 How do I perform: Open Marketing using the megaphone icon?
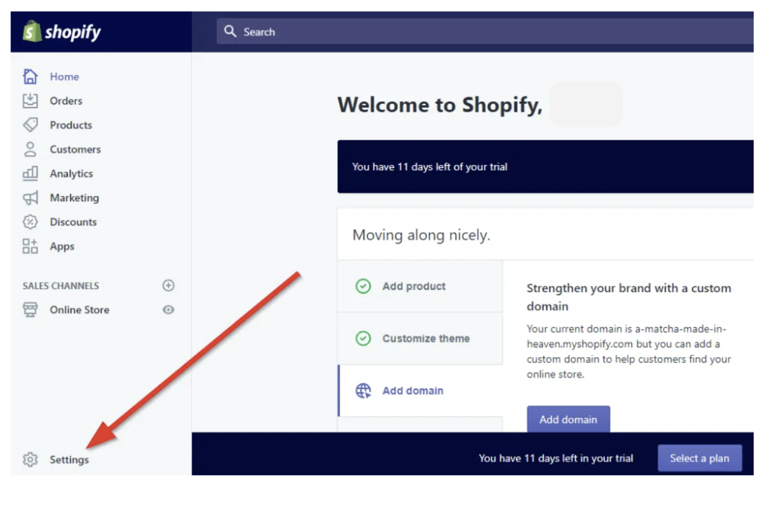pyautogui.click(x=30, y=198)
